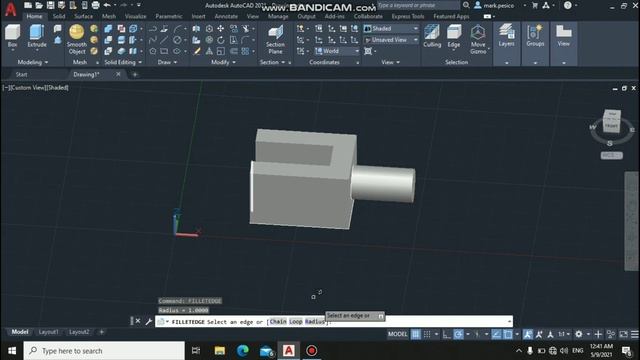Toggle Clean Screen in status bar
The width and height of the screenshot is (640, 360).
pos(623,334)
